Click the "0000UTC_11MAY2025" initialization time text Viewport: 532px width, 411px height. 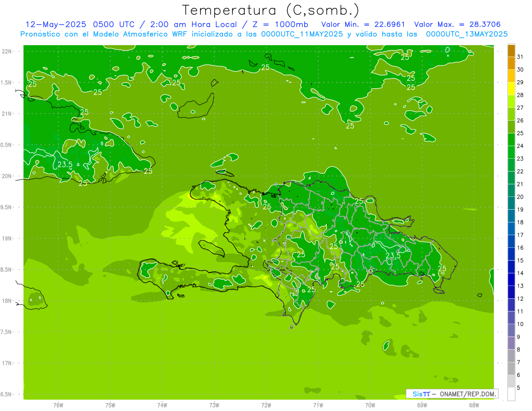[301, 34]
